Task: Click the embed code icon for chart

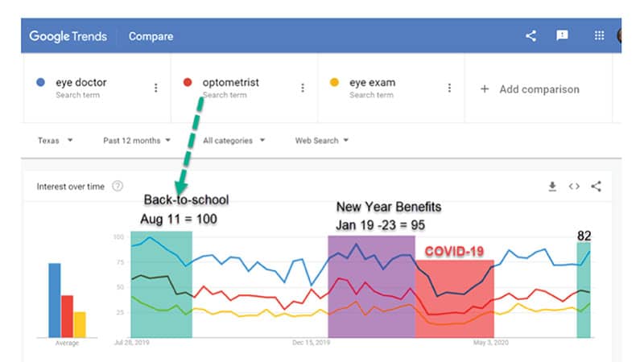Action: pos(574,187)
